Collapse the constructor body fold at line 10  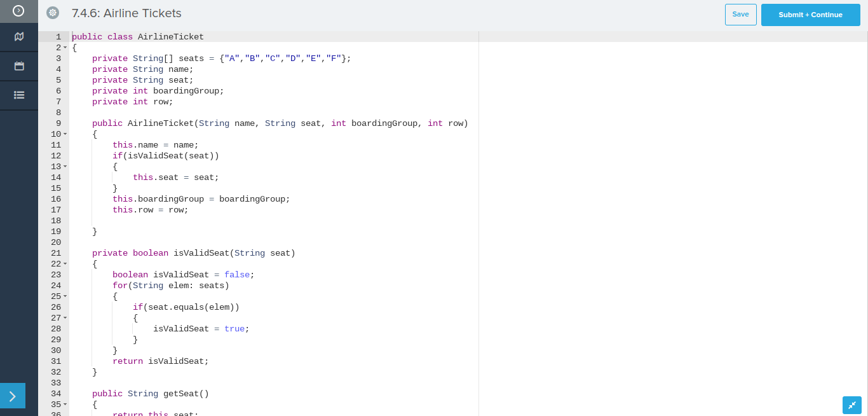point(65,134)
